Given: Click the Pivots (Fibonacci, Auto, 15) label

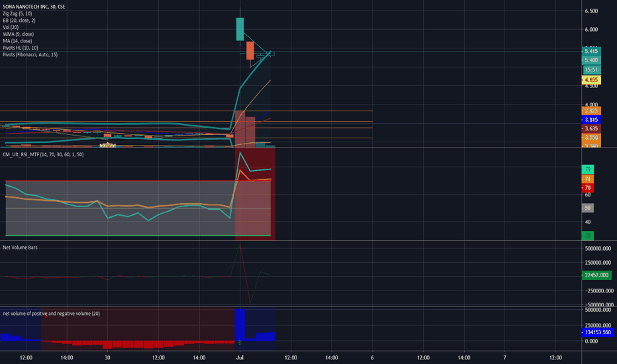Looking at the screenshot, I should click(x=30, y=55).
